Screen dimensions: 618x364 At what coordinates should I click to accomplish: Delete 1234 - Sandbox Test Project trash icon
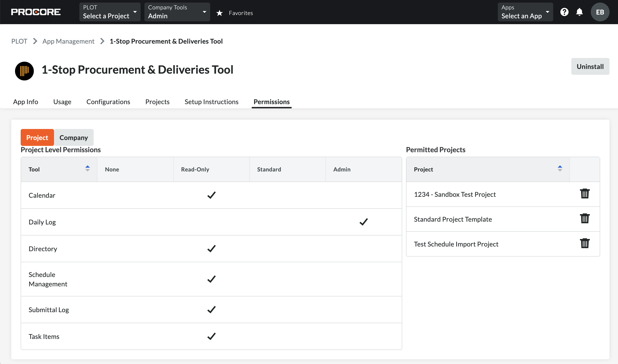pyautogui.click(x=585, y=194)
